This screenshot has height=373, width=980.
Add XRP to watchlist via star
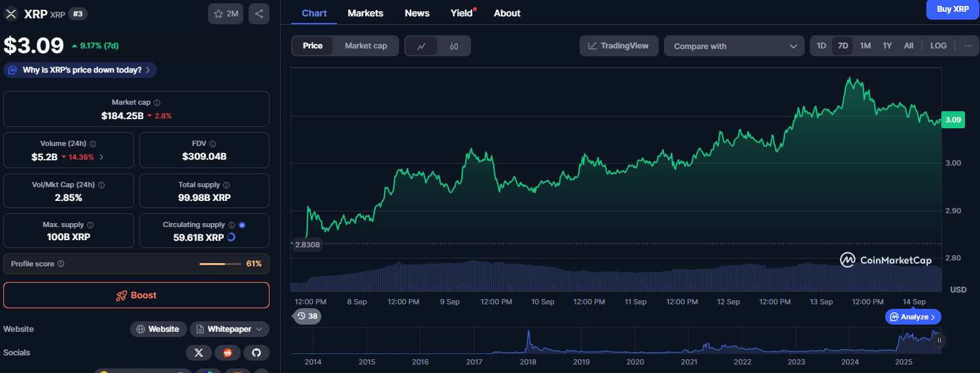tap(226, 14)
